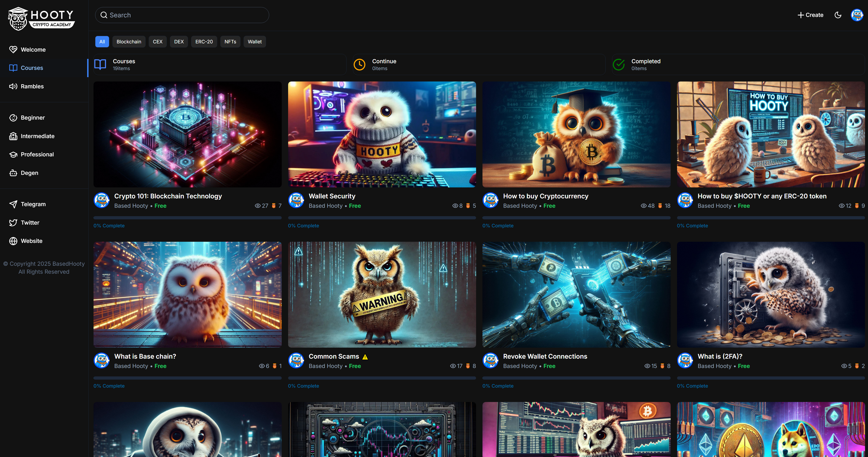Open the How to Buy Hooty owls thumbnail

(771, 134)
